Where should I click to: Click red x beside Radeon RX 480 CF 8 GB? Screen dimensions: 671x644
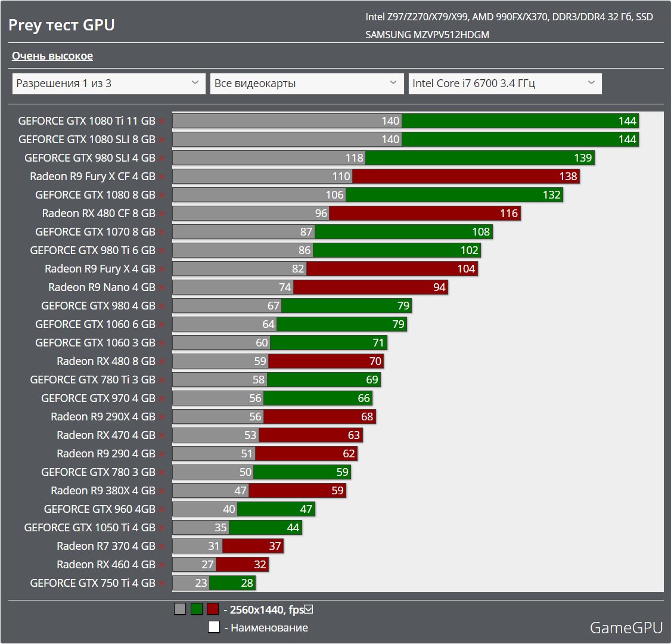161,213
